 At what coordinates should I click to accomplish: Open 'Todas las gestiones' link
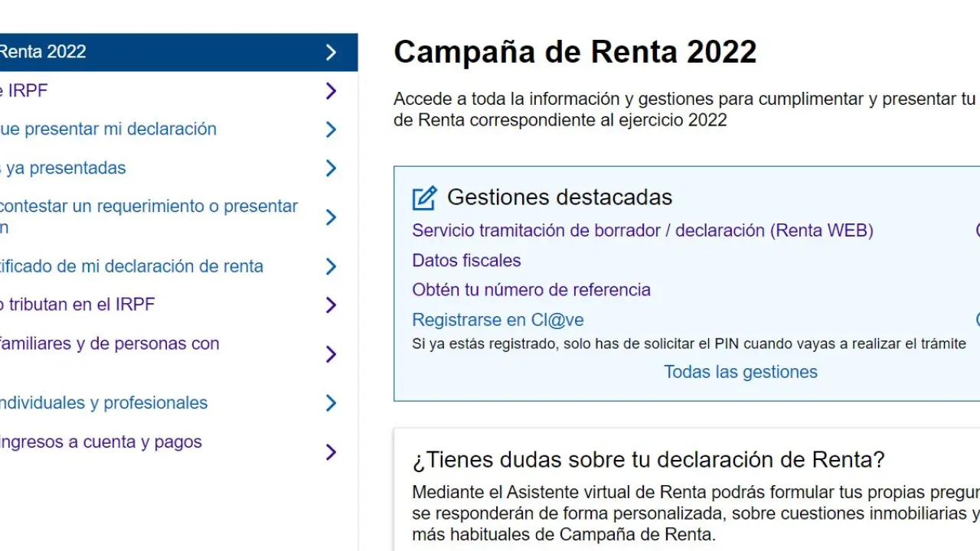coord(740,372)
